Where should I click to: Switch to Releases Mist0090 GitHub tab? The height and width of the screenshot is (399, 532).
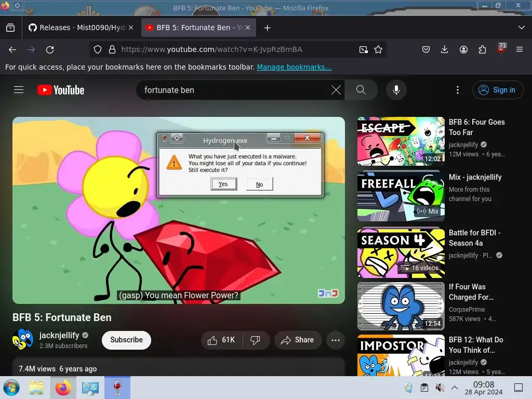(x=77, y=28)
